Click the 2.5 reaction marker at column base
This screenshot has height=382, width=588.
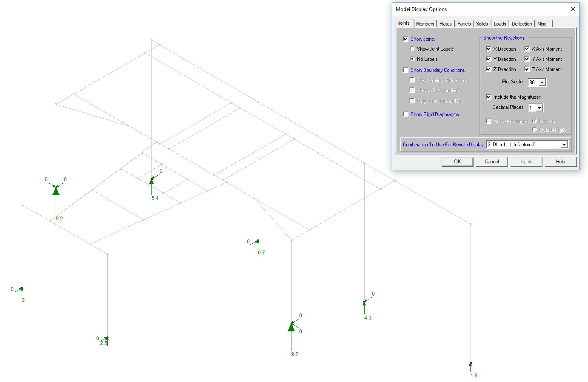pyautogui.click(x=107, y=339)
